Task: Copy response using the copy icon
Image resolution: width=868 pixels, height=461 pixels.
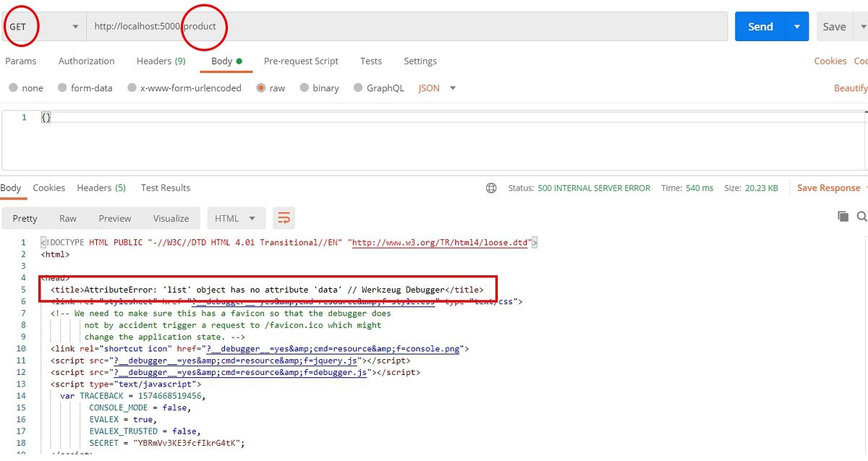Action: click(843, 216)
